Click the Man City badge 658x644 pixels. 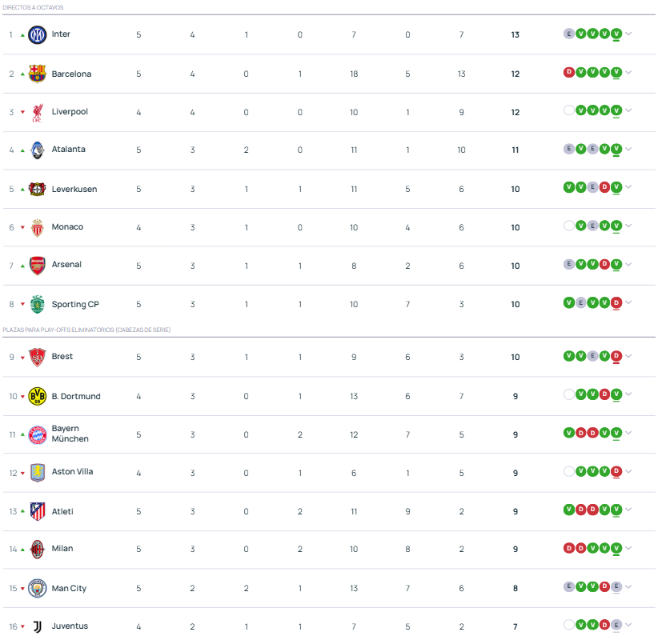click(x=37, y=588)
